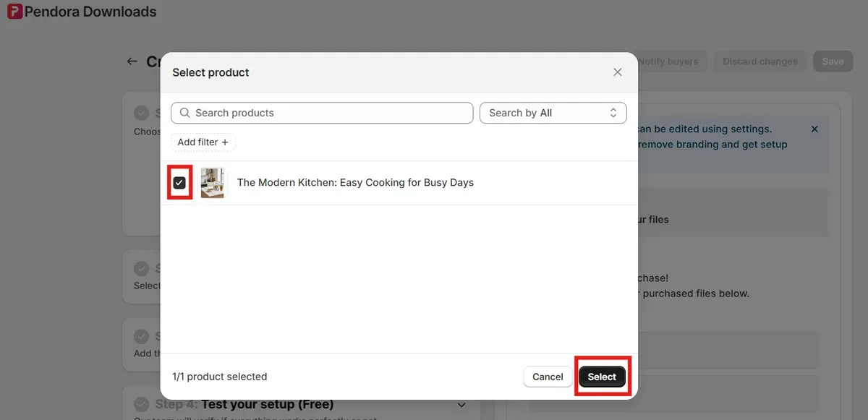Click the Pendora Downloads logo icon

point(16,12)
